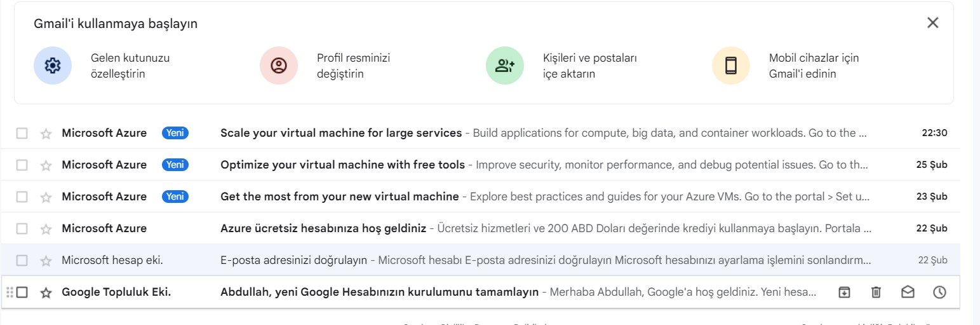Screen dimensions: 980x325
Task: Tick the checkbox of Azure ücretsiz hesabınıza email
Action: (22, 229)
